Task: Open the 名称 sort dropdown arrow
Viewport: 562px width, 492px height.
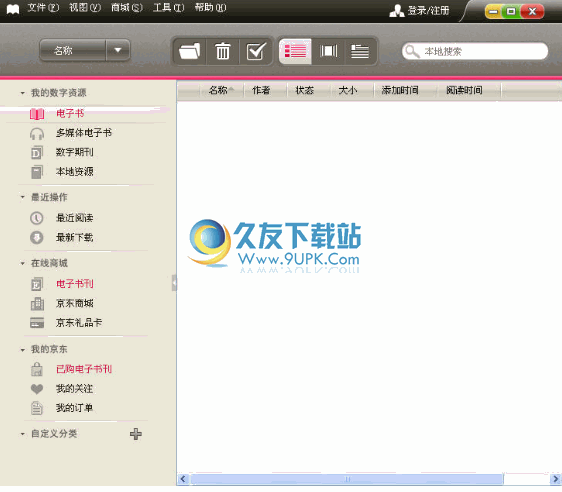Action: click(118, 50)
